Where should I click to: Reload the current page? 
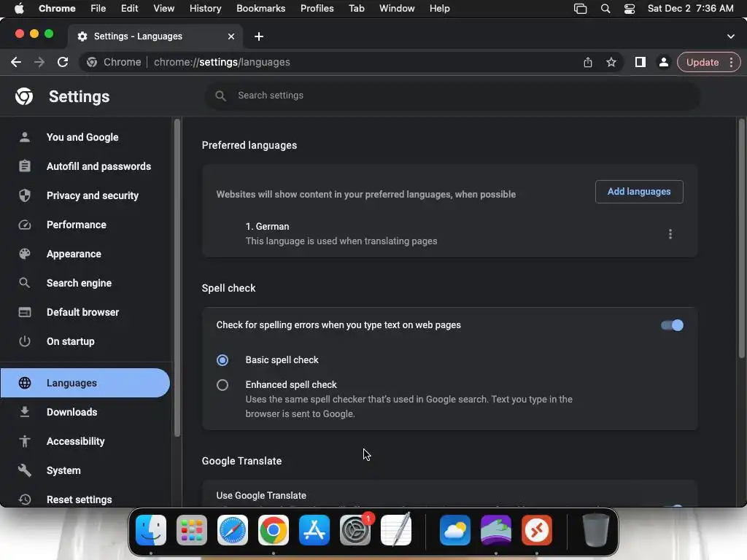(63, 63)
